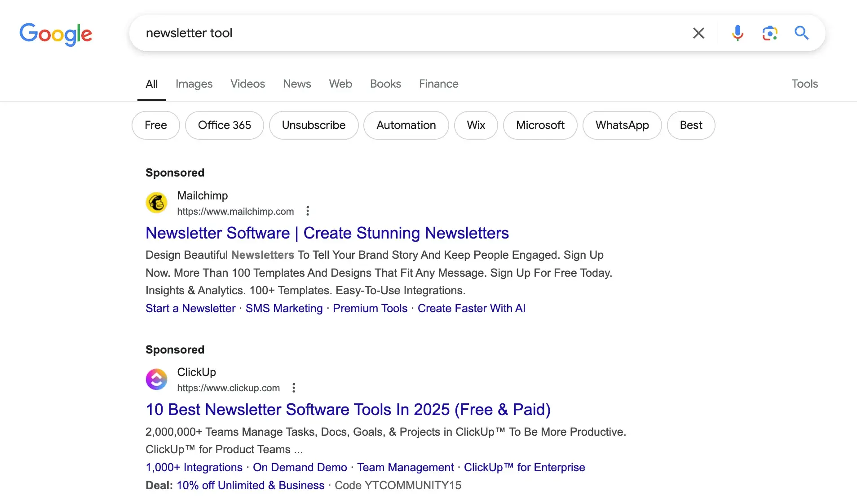Open the Newsletter Software Mailchimp headline
The width and height of the screenshot is (857, 504).
coord(327,233)
